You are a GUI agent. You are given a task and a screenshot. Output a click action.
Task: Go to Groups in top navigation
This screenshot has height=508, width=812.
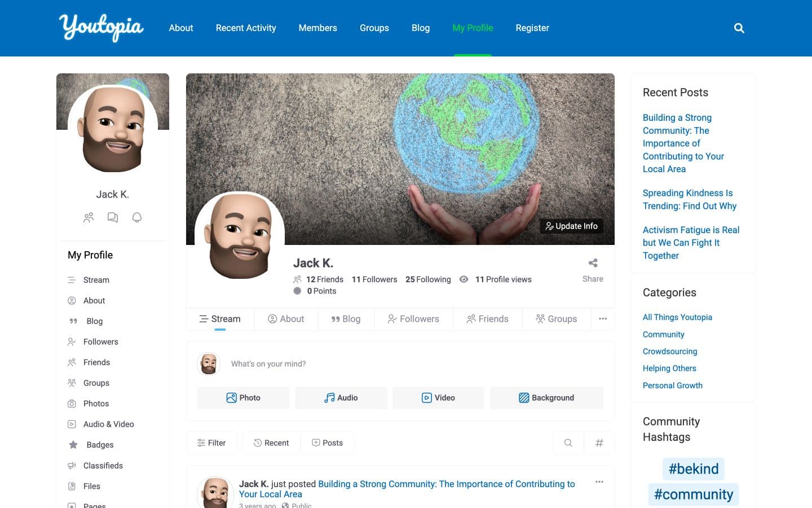pos(374,28)
